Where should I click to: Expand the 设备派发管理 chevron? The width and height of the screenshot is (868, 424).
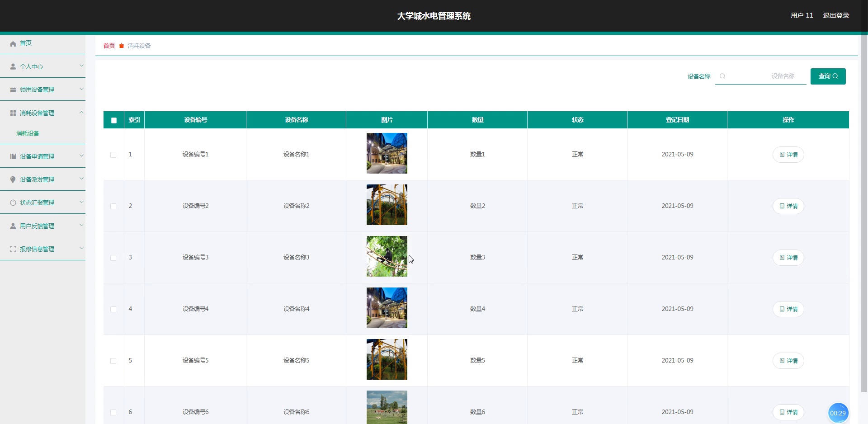[81, 179]
